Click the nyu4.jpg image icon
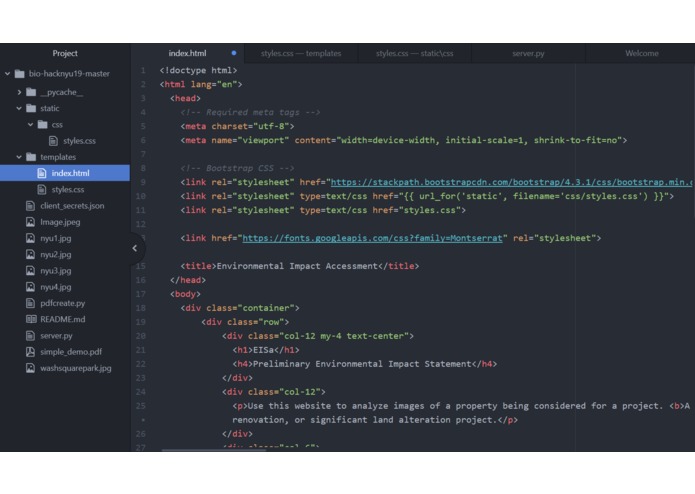 [30, 287]
